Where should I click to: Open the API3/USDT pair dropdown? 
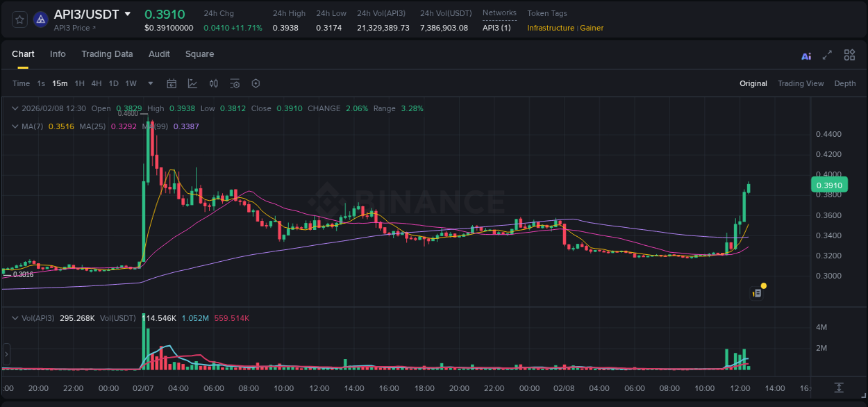click(127, 13)
